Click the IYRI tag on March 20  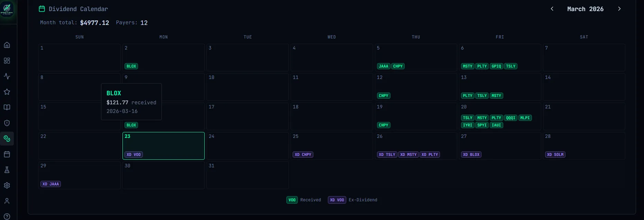click(x=468, y=125)
